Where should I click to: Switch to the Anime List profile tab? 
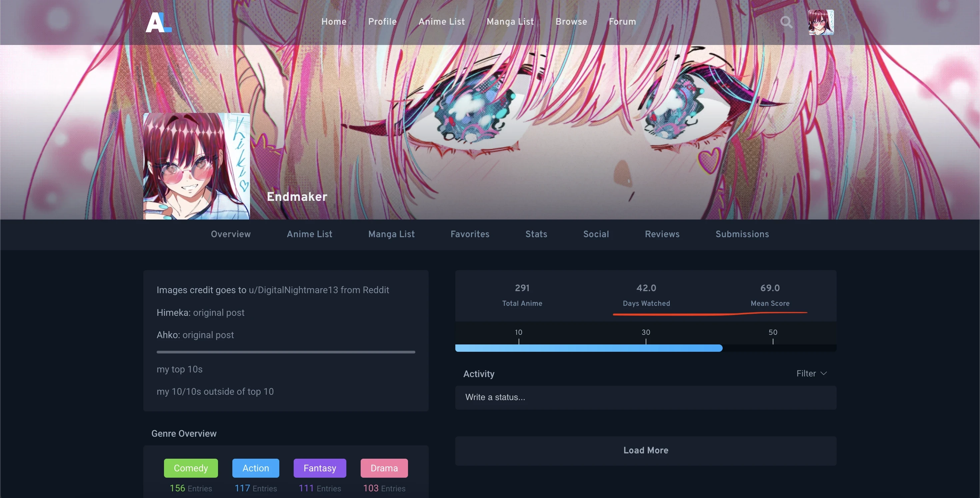click(309, 234)
